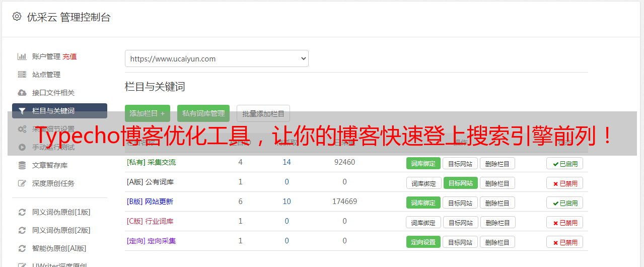Toggle 已启用 status for 采集交流 row
This screenshot has width=644, height=267.
tap(564, 163)
